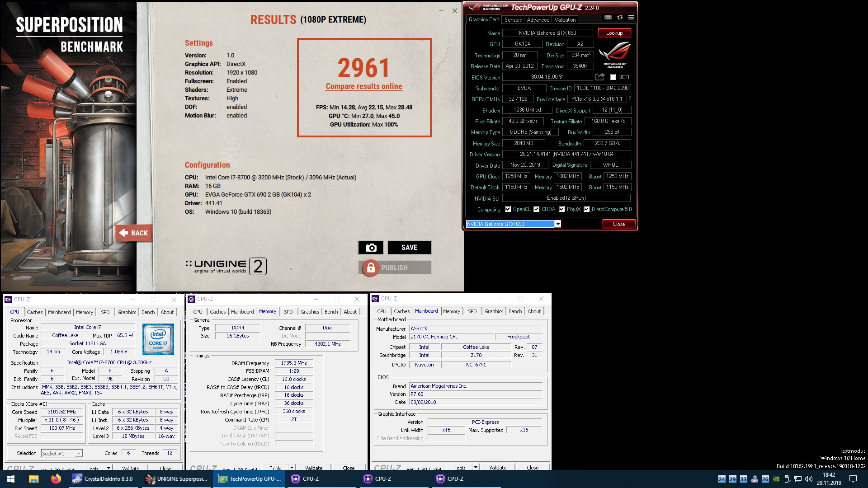Open SPD tab in the CPU-Z Memory window
This screenshot has height=488, width=868.
point(288,312)
